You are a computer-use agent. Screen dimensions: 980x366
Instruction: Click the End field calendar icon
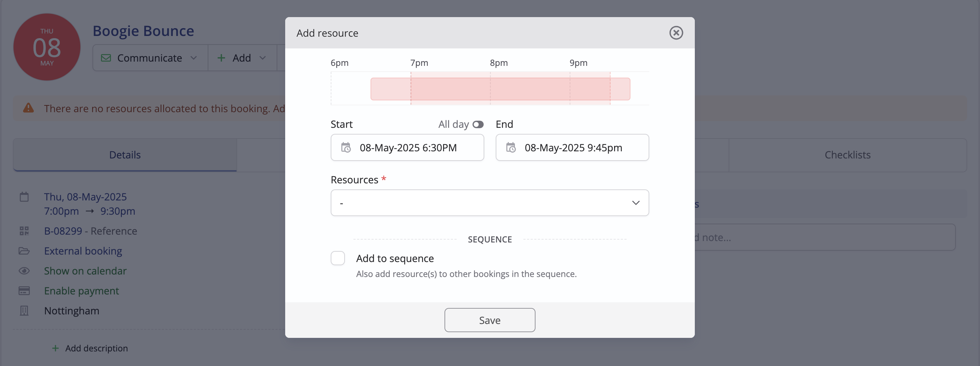(511, 147)
